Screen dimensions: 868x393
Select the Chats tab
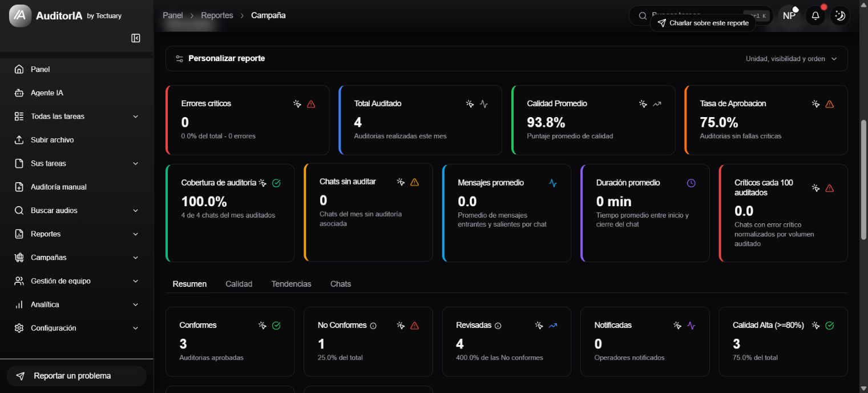341,284
